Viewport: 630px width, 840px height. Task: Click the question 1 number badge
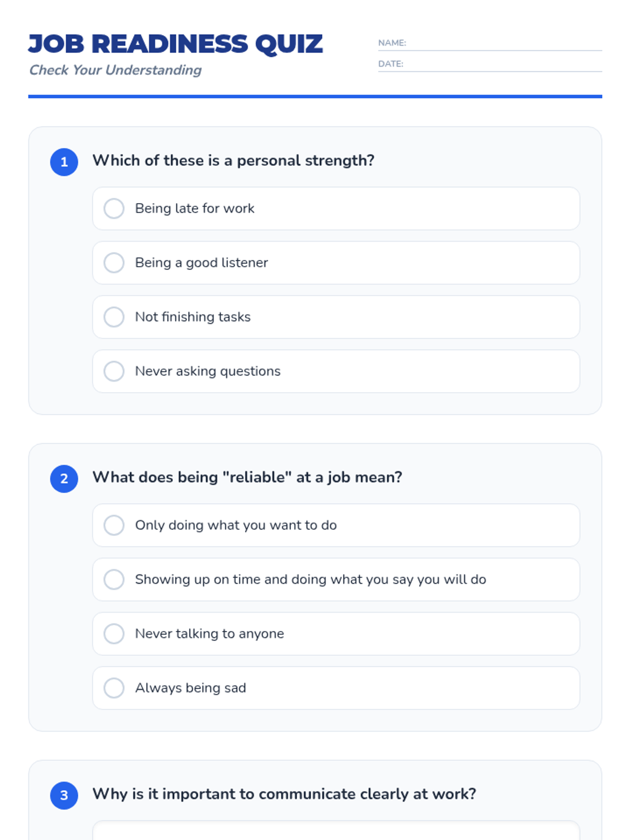click(x=64, y=162)
